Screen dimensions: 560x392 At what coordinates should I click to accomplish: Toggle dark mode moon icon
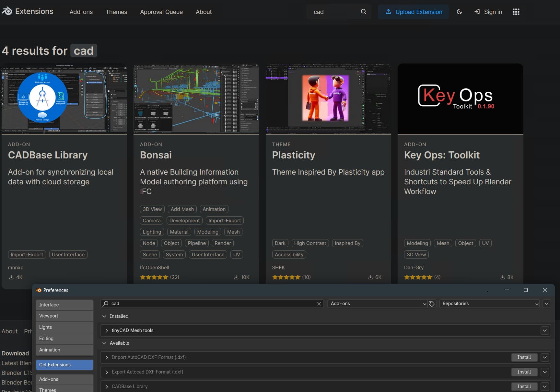[459, 12]
